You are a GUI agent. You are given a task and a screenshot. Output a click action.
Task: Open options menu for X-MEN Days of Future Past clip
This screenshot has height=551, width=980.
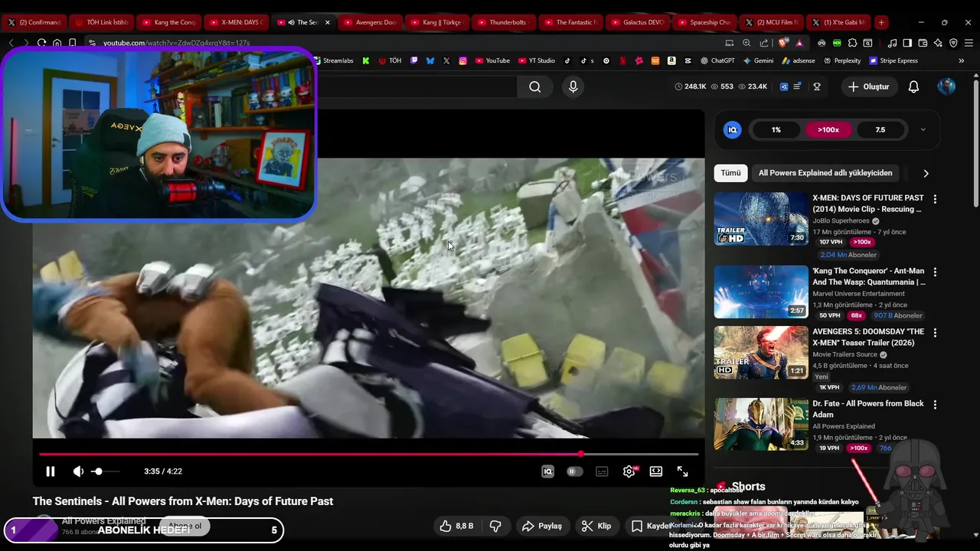935,199
